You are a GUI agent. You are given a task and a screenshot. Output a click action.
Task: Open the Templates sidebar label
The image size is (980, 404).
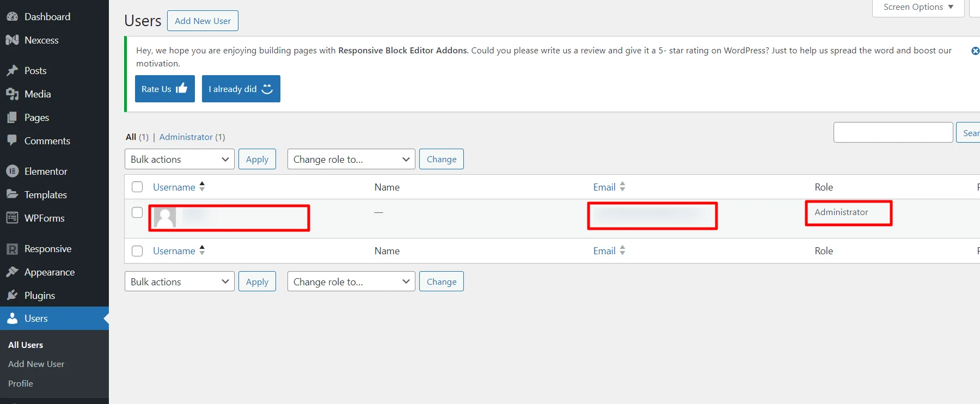point(46,194)
